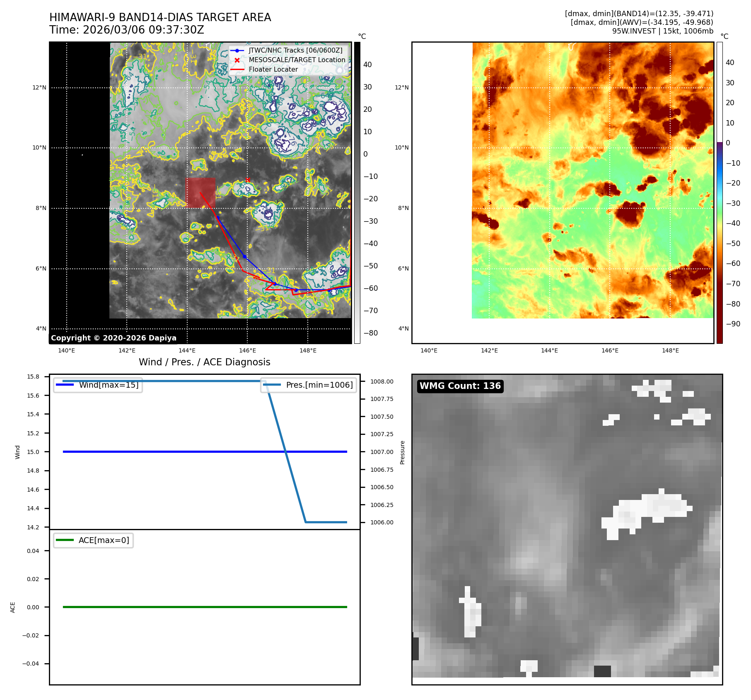Image resolution: width=751 pixels, height=700 pixels.
Task: Click the green ACE line in lower chart
Action: coord(205,607)
